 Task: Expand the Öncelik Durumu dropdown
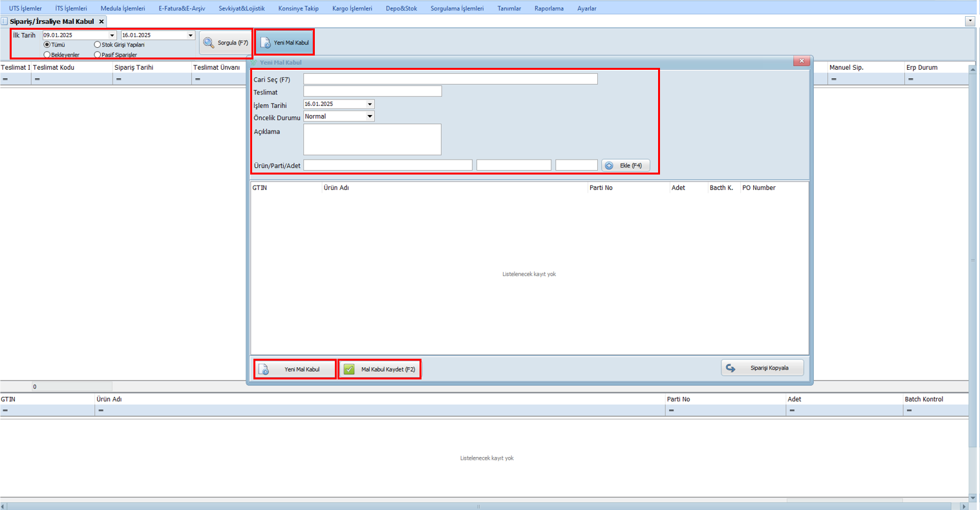pos(370,116)
